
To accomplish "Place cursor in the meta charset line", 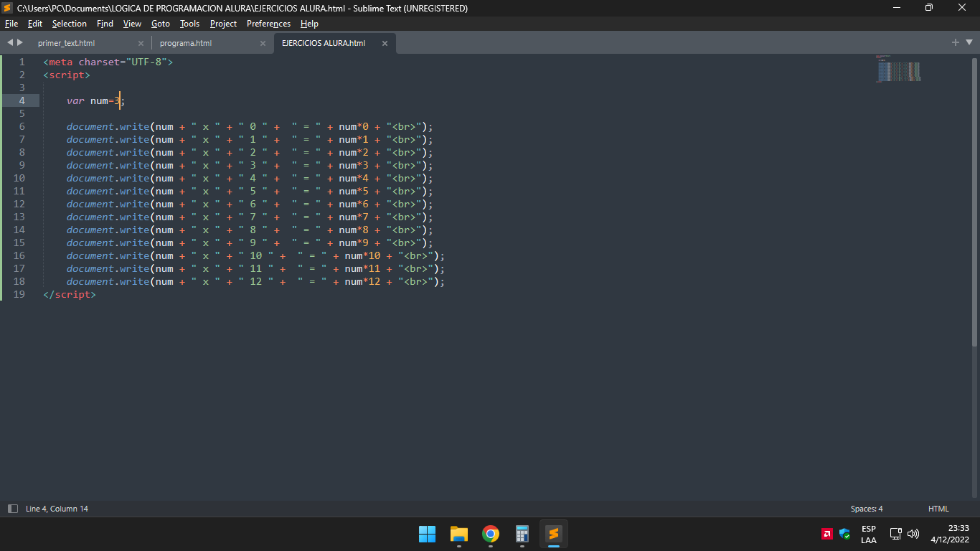I will coord(108,62).
